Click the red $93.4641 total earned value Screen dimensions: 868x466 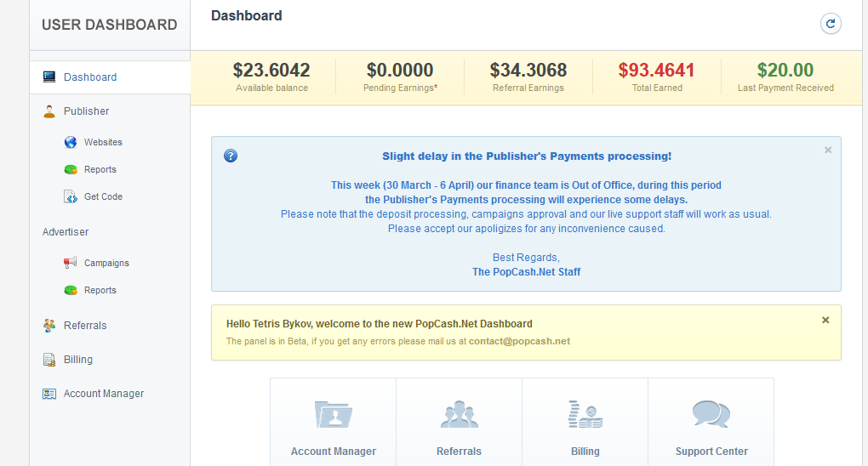click(x=657, y=71)
